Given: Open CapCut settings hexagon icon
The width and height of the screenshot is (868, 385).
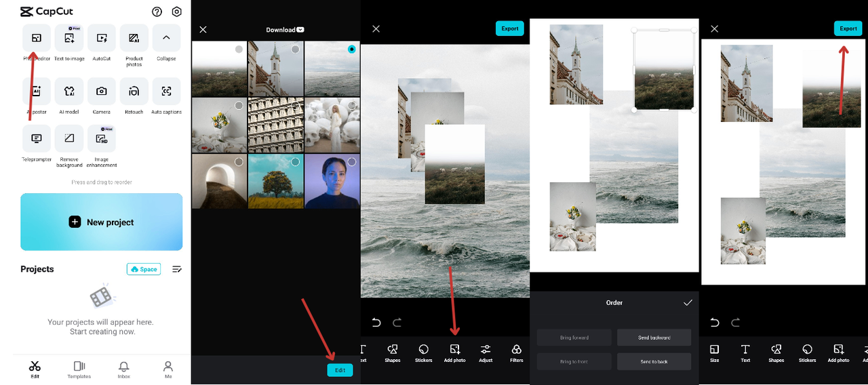Looking at the screenshot, I should coord(177,12).
